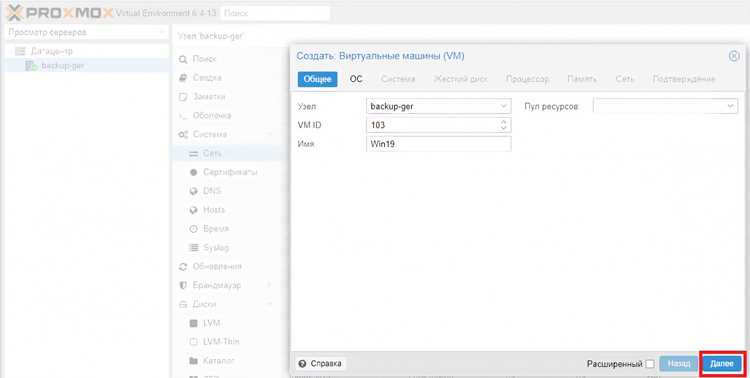Select Датацентр in the server tree
The image size is (750, 378).
52,51
